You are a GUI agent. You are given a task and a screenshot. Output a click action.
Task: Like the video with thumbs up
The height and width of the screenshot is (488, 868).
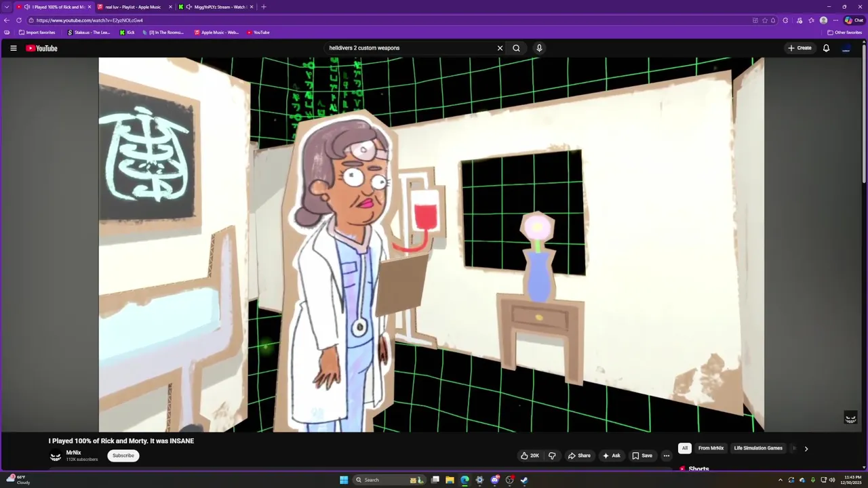[530, 455]
